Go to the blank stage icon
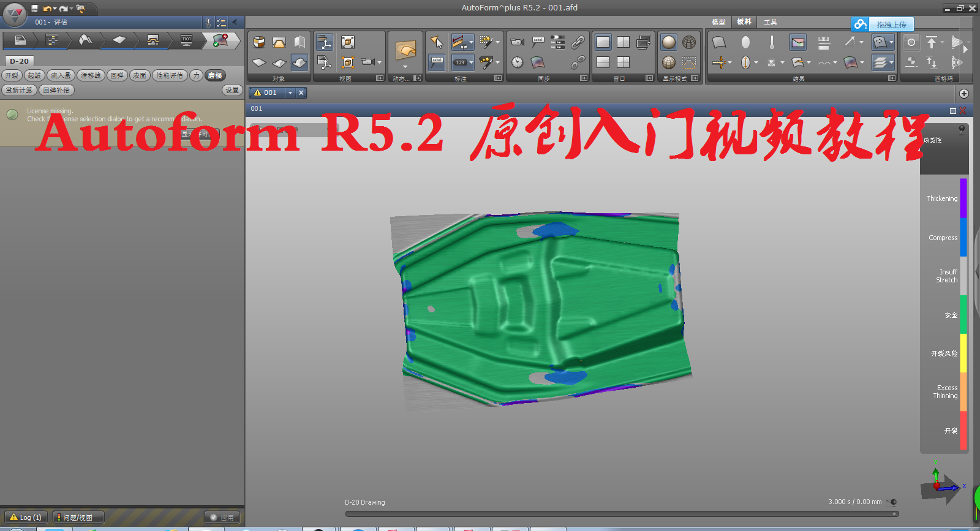Screen dimensions: 980x531 119,40
